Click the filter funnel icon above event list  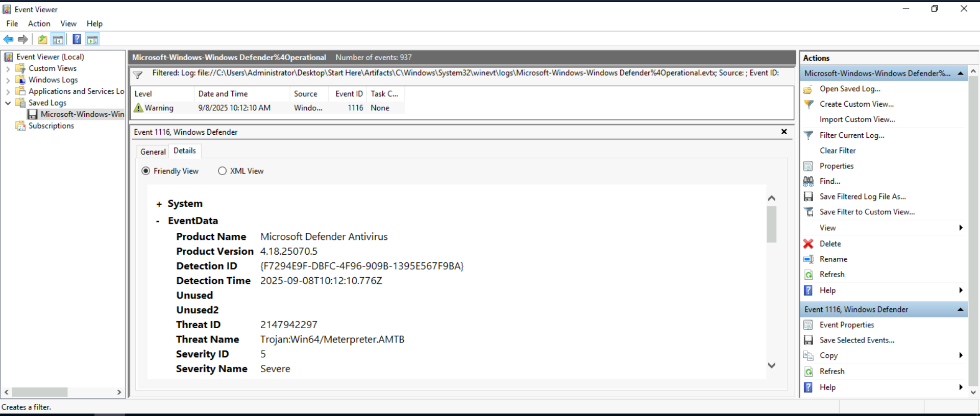click(138, 75)
